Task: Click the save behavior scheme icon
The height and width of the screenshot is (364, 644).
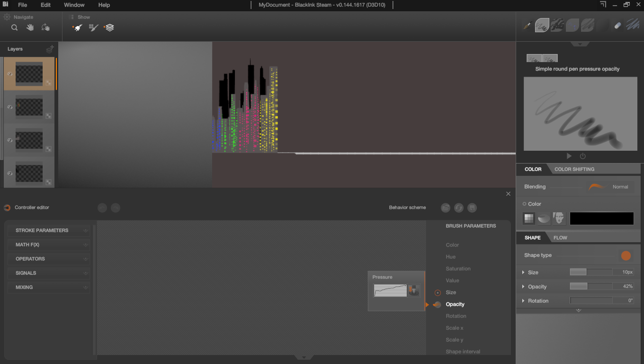Action: click(472, 208)
